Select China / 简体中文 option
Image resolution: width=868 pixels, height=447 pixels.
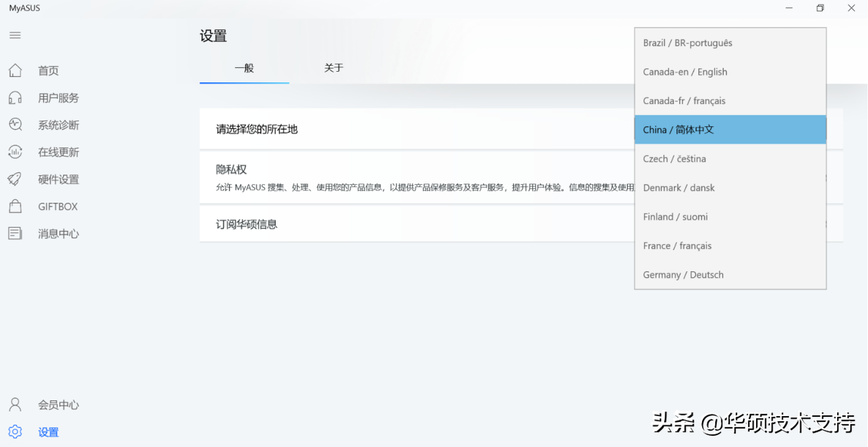[730, 130]
